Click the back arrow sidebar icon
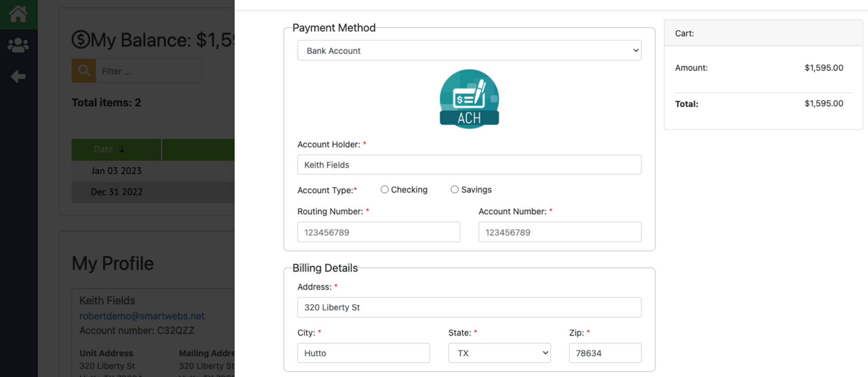This screenshot has width=868, height=377. (x=18, y=76)
